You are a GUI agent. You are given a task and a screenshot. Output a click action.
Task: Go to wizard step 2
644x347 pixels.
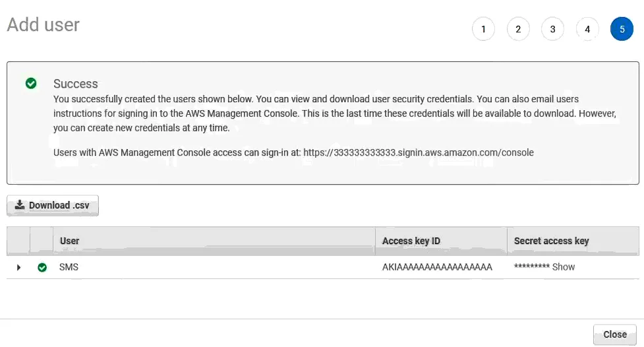[x=518, y=29]
